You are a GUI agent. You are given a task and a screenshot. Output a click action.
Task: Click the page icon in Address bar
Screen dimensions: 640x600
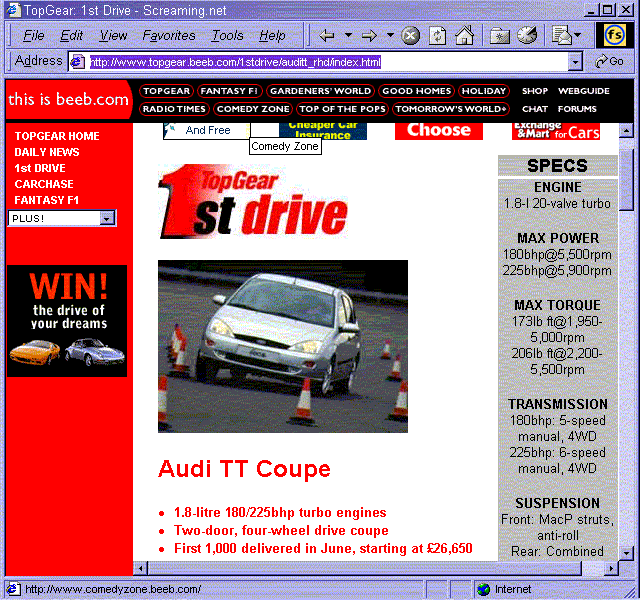(x=77, y=62)
